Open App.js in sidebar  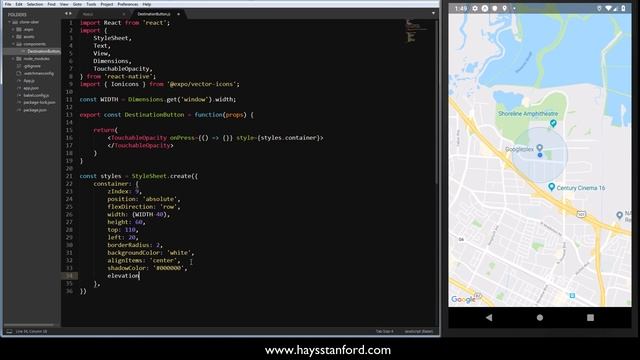[x=29, y=81]
